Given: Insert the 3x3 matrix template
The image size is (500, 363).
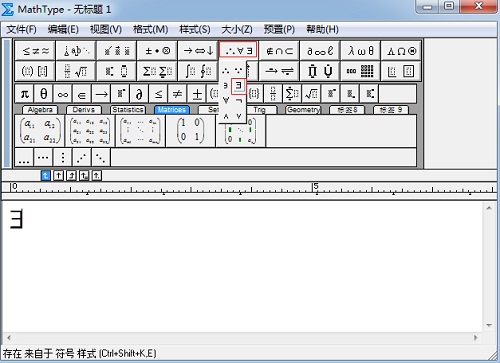Looking at the screenshot, I should [90, 131].
